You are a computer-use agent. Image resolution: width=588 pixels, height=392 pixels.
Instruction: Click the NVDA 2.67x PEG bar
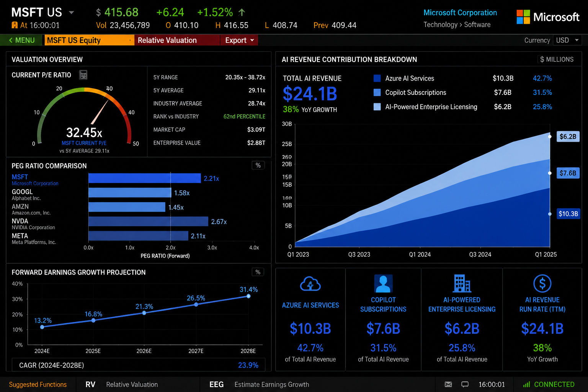[148, 222]
